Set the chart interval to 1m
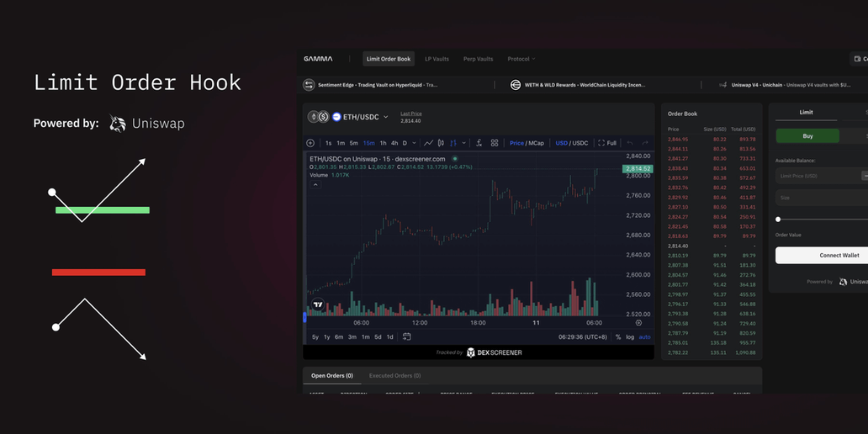 (x=341, y=143)
